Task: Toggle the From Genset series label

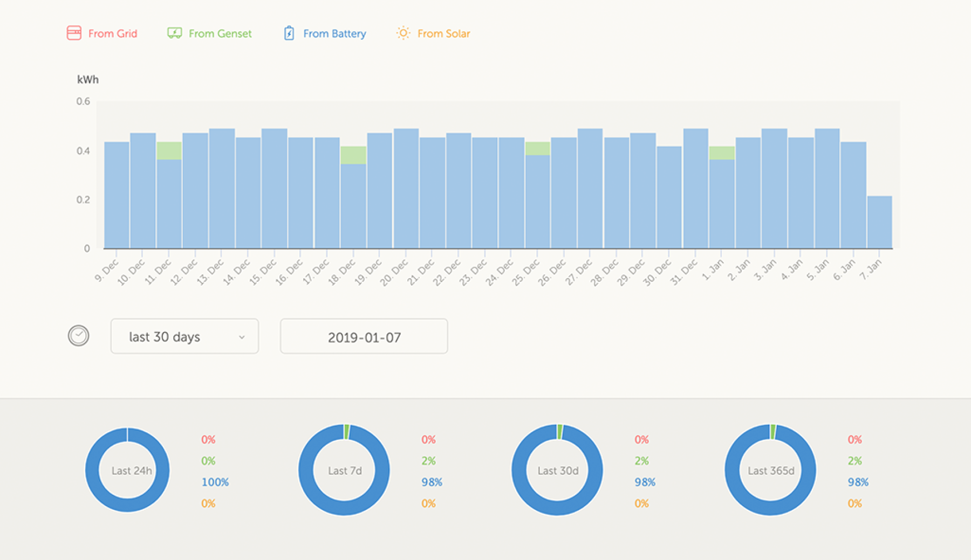Action: (x=220, y=33)
